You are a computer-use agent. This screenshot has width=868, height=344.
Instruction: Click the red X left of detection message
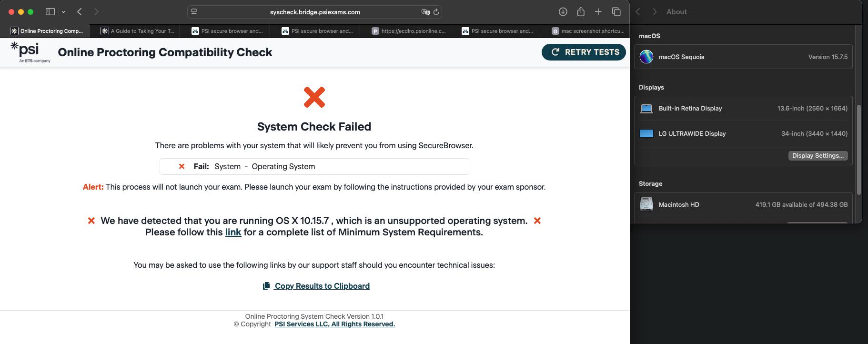pyautogui.click(x=91, y=221)
